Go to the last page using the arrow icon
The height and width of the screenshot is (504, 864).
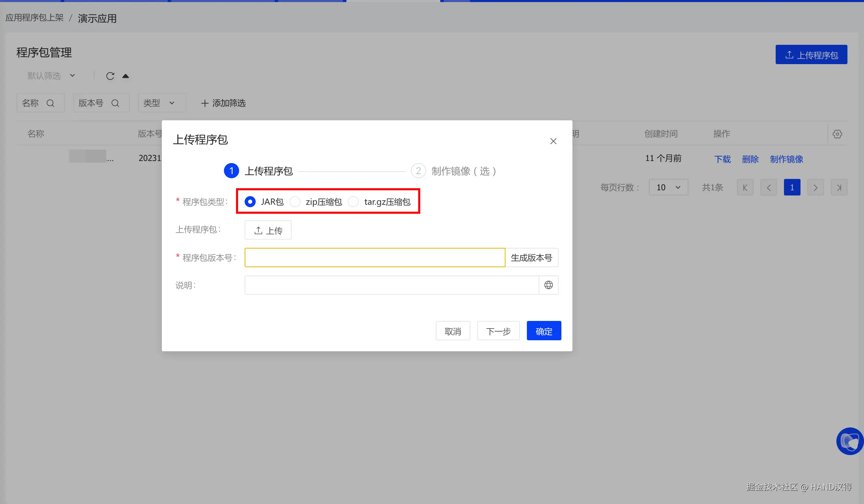pos(839,188)
